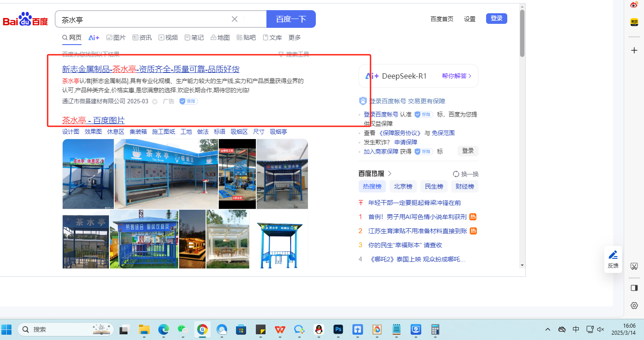The height and width of the screenshot is (340, 644).
Task: Open hot search 江苏生育津贴不用准备材料直接到账
Action: (x=418, y=231)
